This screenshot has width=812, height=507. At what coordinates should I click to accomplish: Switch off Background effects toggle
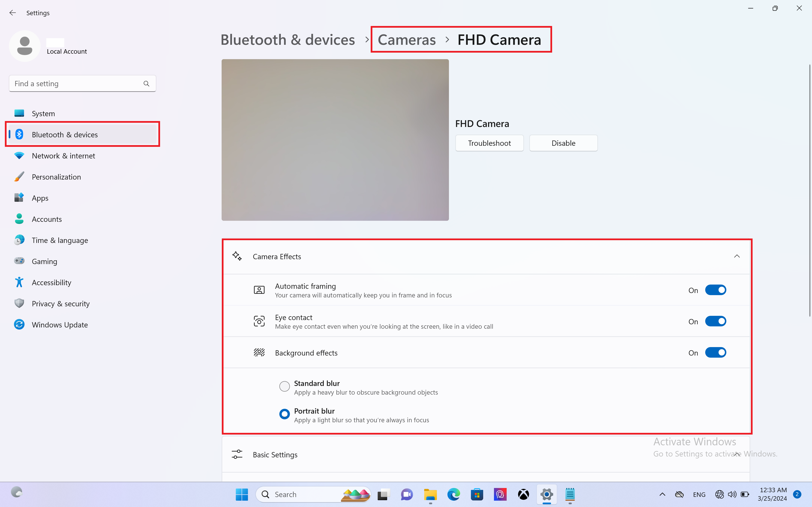pos(715,352)
